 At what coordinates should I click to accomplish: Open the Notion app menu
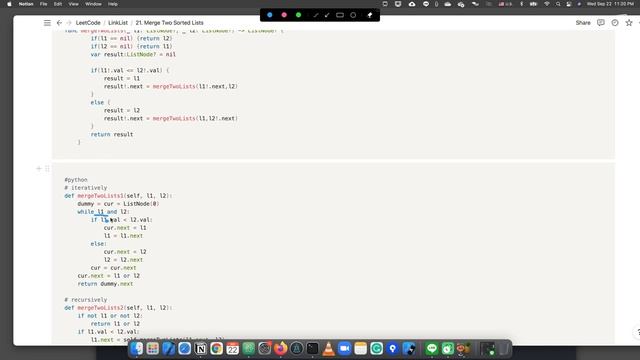(26, 4)
